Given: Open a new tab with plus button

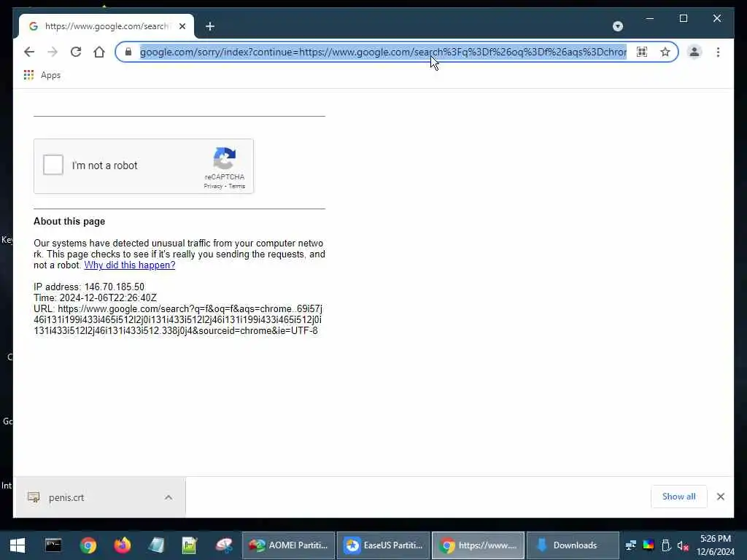Looking at the screenshot, I should [x=210, y=27].
